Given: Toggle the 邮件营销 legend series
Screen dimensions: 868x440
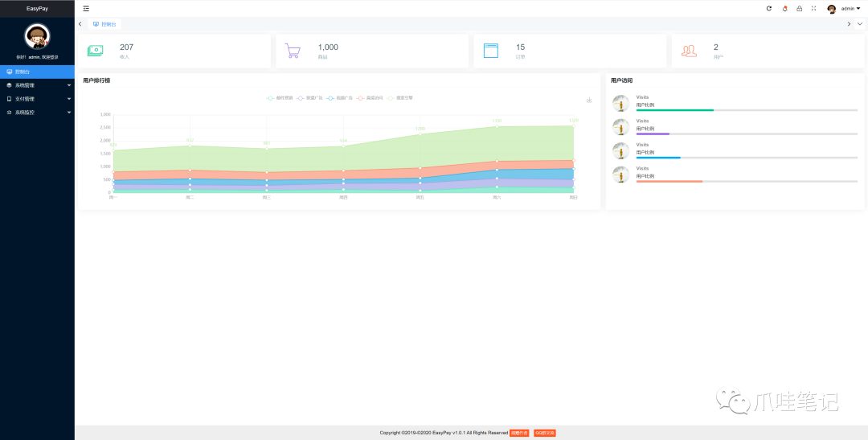Looking at the screenshot, I should click(280, 98).
